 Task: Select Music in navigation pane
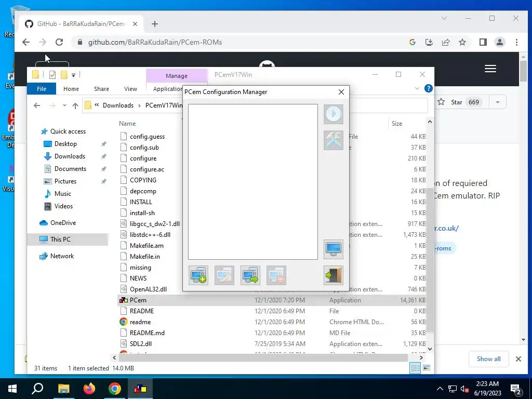pyautogui.click(x=62, y=194)
